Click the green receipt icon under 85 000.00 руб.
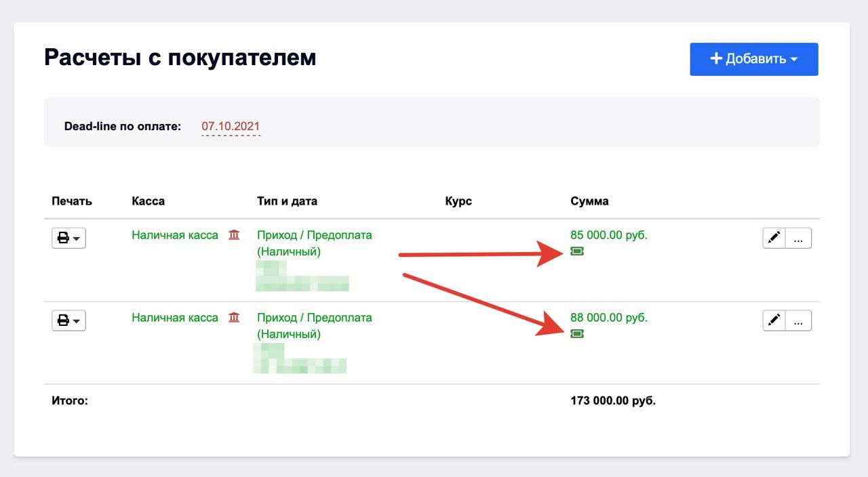The width and height of the screenshot is (868, 477). 577,251
